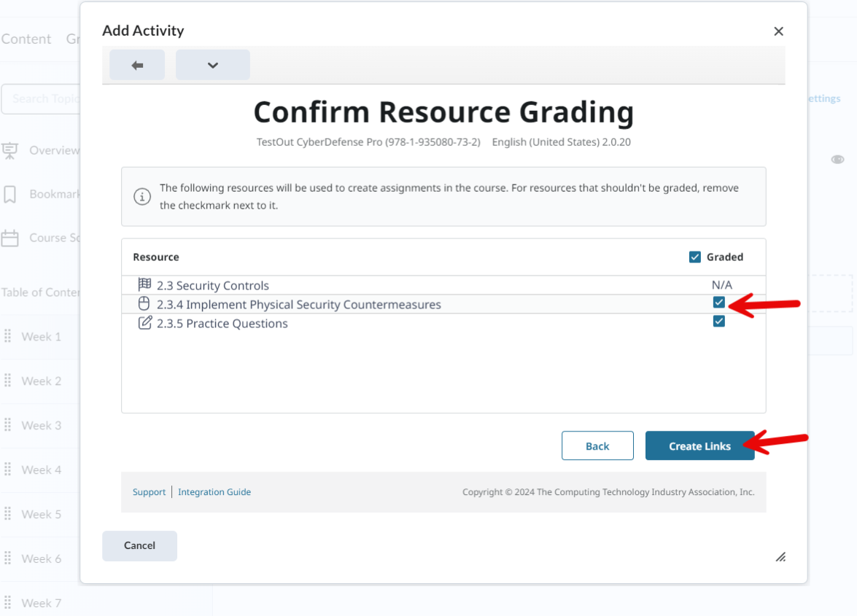The image size is (857, 616).
Task: Select Week 3 in Table of Contents
Action: (41, 425)
